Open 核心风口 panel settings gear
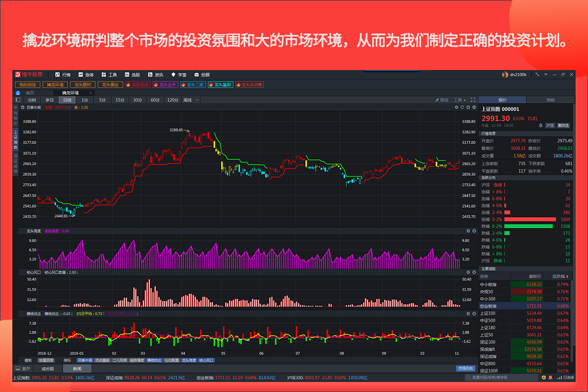Screen dimensions: 588x392 point(468,272)
